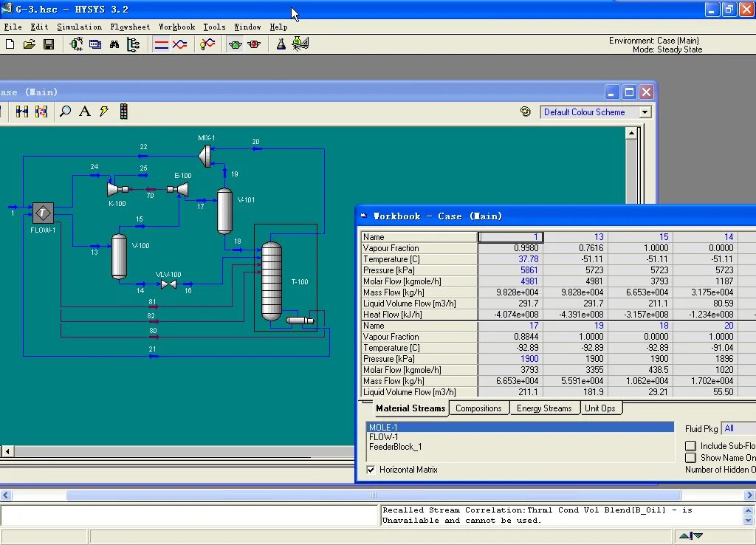Image resolution: width=756 pixels, height=545 pixels.
Task: Click stream 1 pressure value 5861
Action: [x=511, y=270]
